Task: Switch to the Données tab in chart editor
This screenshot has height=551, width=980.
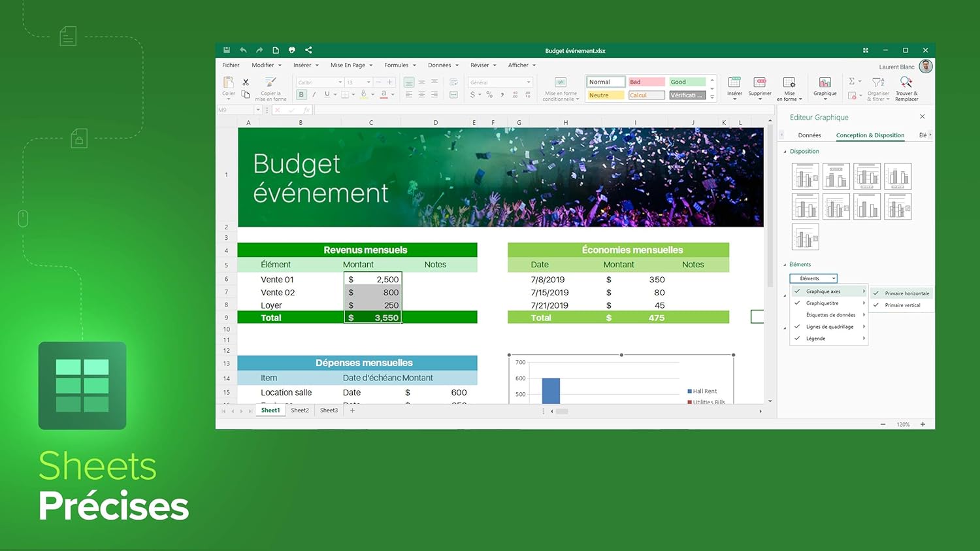Action: click(x=809, y=135)
